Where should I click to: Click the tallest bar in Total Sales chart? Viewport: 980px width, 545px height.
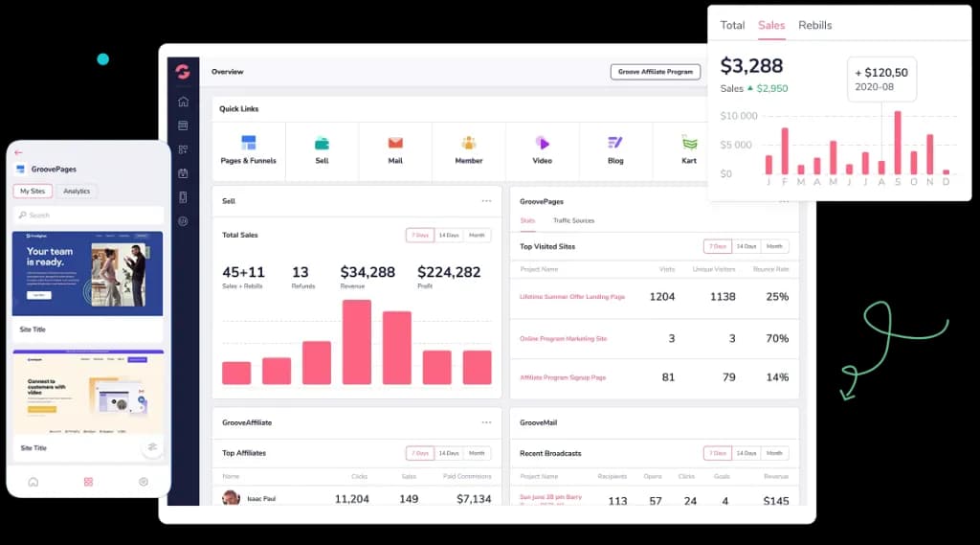[356, 342]
